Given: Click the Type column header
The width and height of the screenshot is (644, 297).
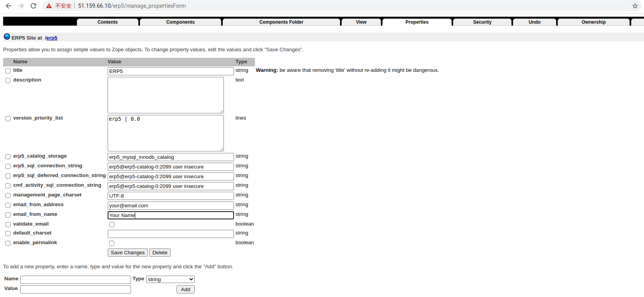Looking at the screenshot, I should [241, 62].
